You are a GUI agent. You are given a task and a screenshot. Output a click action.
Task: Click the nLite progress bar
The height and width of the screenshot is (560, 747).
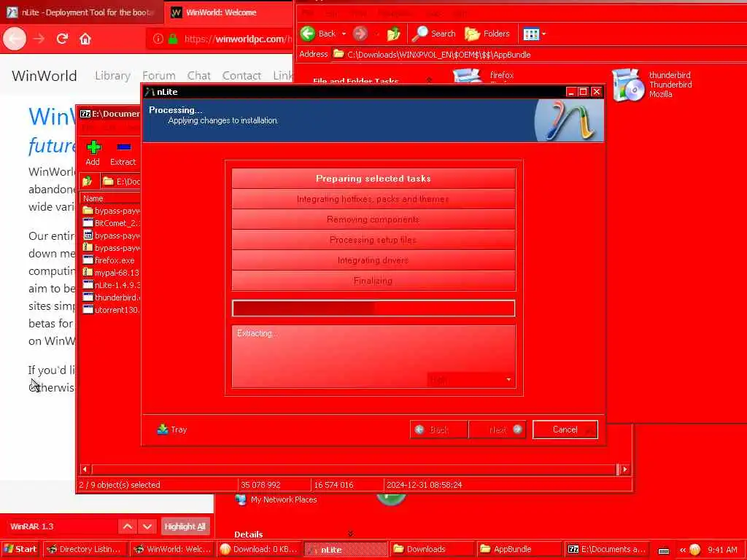point(373,308)
